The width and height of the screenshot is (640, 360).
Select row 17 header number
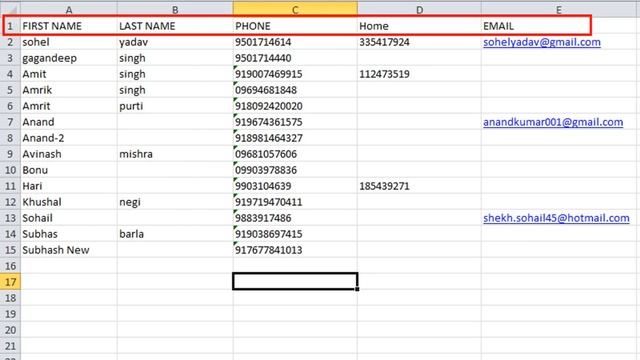click(x=10, y=282)
